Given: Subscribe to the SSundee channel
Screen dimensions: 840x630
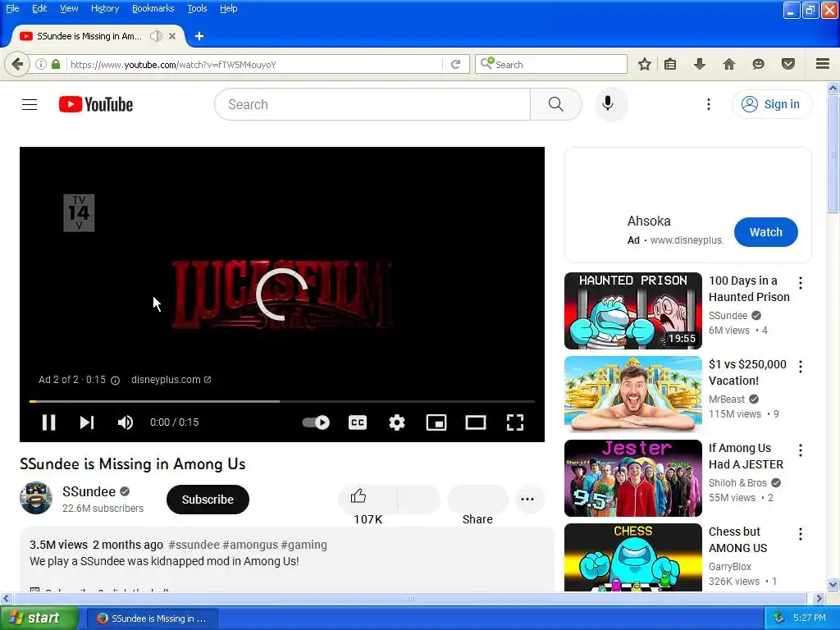Looking at the screenshot, I should [208, 500].
